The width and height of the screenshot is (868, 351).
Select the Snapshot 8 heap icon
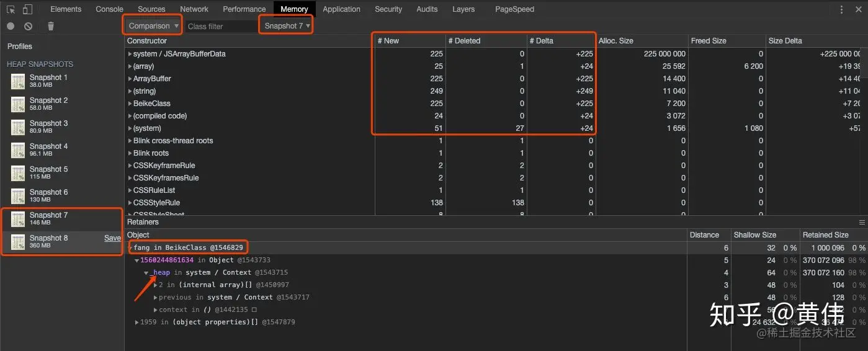(x=18, y=242)
